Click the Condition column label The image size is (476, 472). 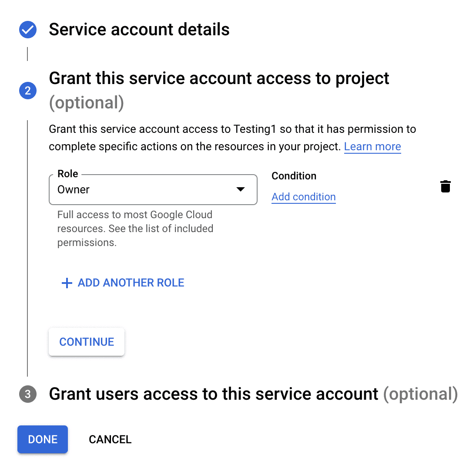pyautogui.click(x=294, y=176)
